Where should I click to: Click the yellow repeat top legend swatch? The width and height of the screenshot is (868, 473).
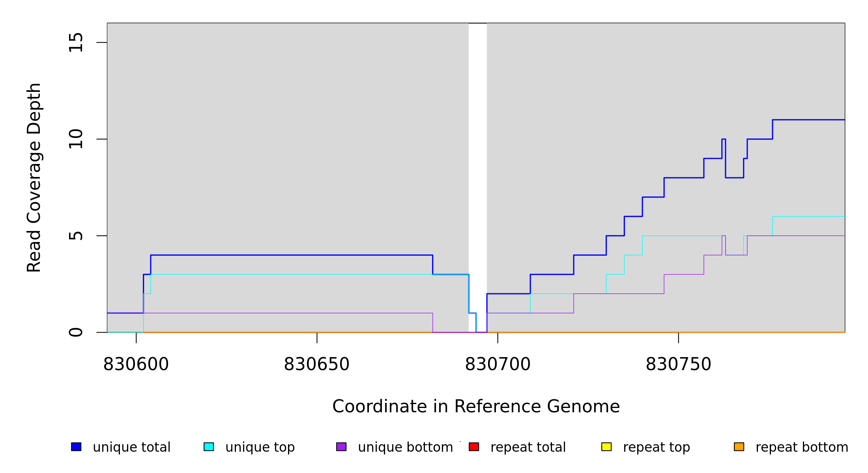click(x=606, y=447)
